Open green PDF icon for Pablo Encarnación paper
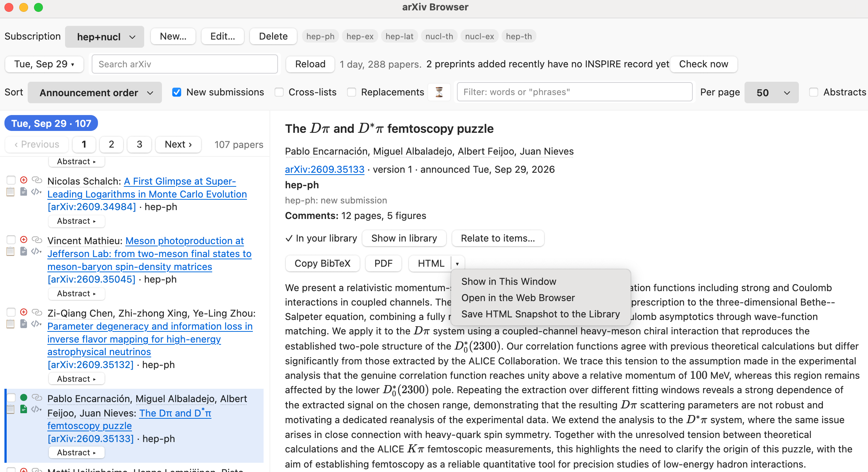 [x=24, y=409]
